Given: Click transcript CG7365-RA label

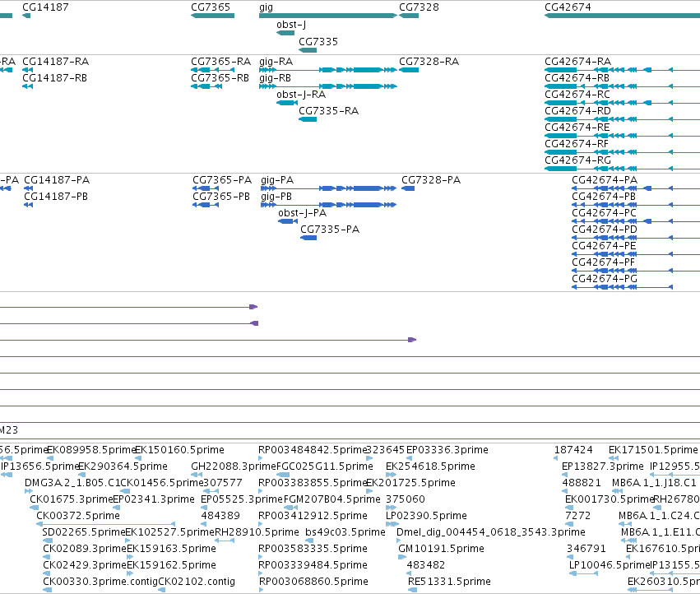Looking at the screenshot, I should pos(221,61).
